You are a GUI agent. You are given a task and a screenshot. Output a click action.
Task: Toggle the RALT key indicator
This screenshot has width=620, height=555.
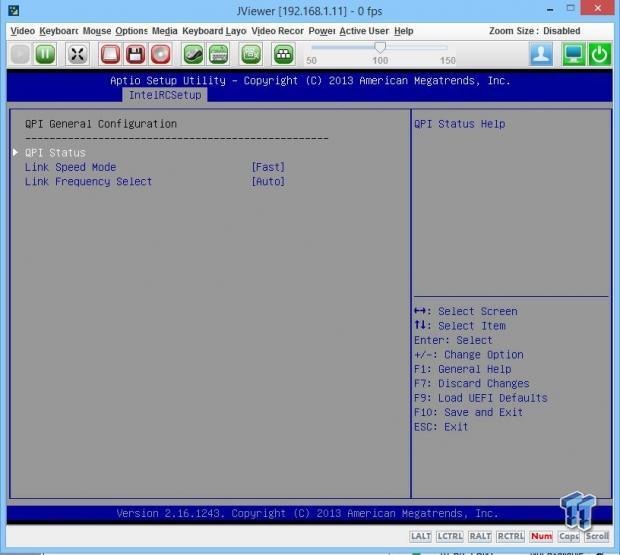pyautogui.click(x=480, y=536)
